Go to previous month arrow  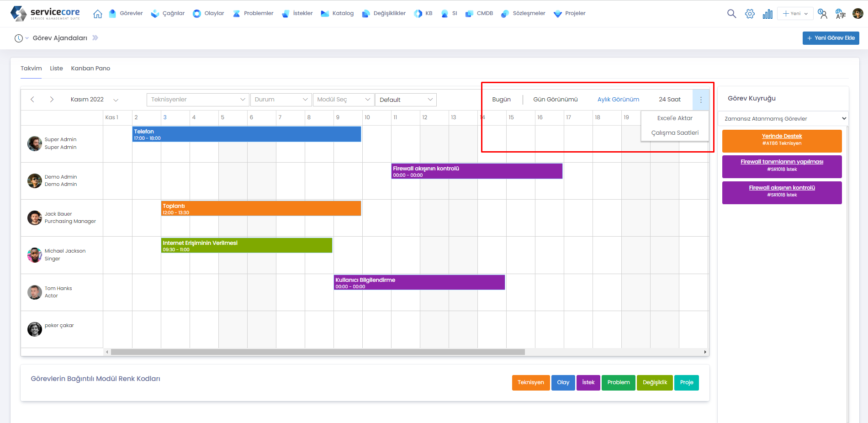(x=32, y=99)
